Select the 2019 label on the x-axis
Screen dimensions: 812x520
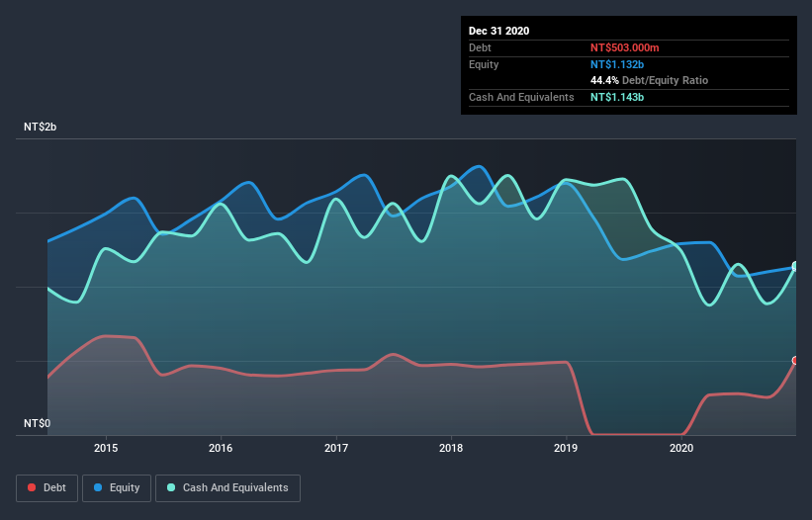point(566,448)
